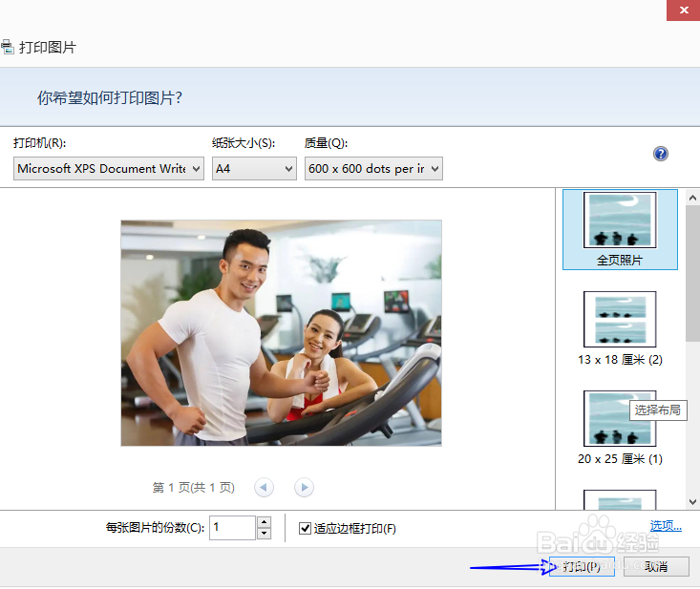The image size is (700, 589).
Task: Click the 打印(P) button
Action: tap(582, 566)
